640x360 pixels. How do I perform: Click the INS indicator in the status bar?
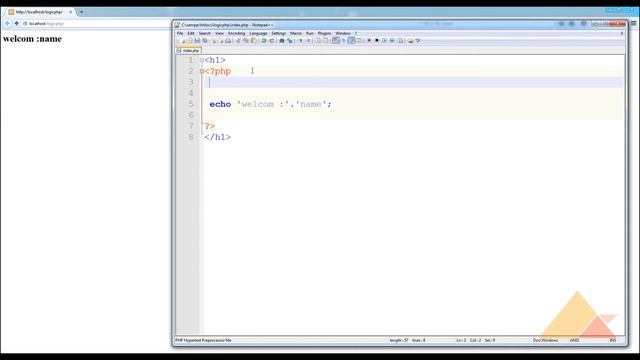pos(613,340)
